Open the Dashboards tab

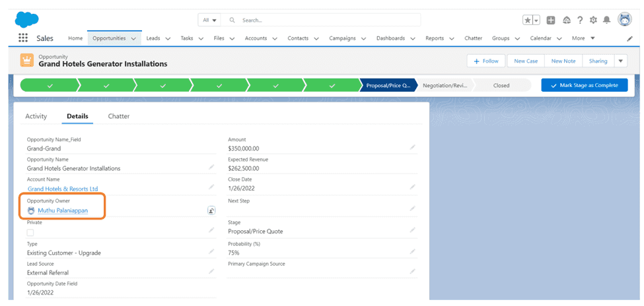(x=390, y=38)
